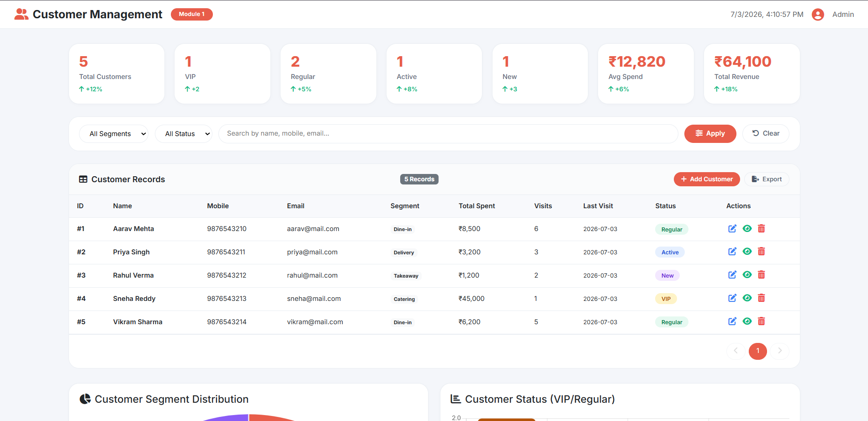Image resolution: width=868 pixels, height=421 pixels.
Task: Delete Priya Singh's record via trash icon
Action: (761, 252)
